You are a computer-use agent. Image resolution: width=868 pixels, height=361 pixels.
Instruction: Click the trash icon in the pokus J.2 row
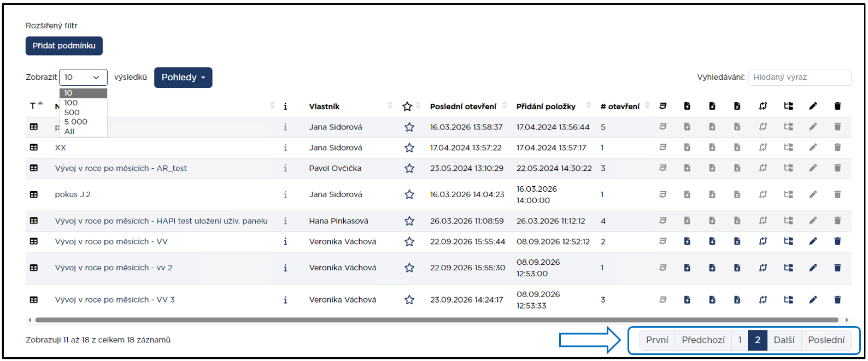click(837, 194)
